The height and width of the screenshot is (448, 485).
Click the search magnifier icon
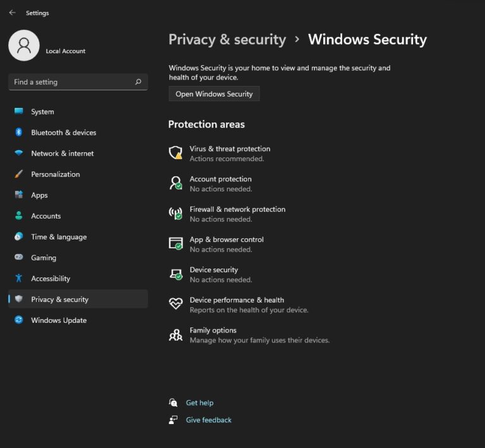coord(138,82)
